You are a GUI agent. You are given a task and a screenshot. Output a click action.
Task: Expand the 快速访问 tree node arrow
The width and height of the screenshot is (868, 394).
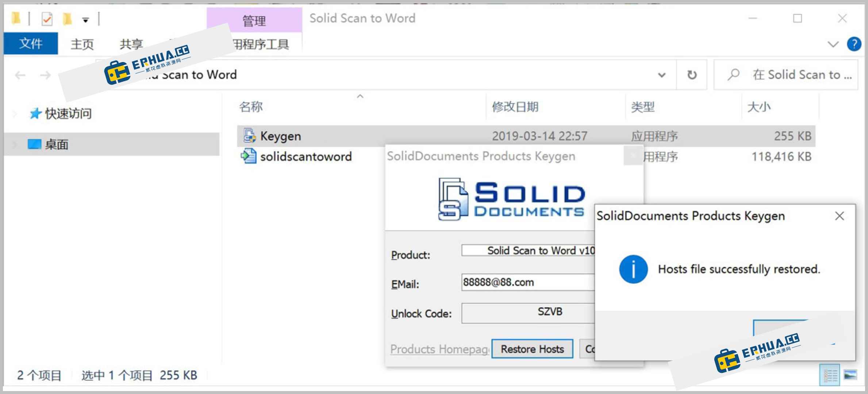[15, 114]
